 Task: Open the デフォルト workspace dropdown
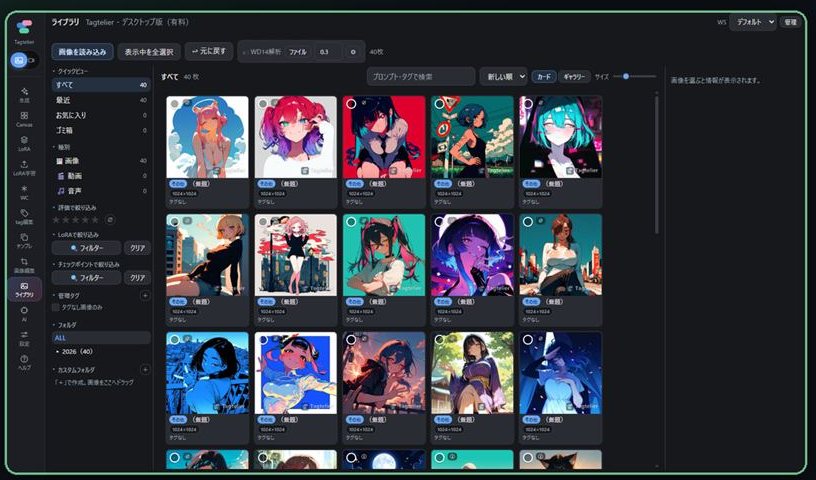(x=753, y=22)
